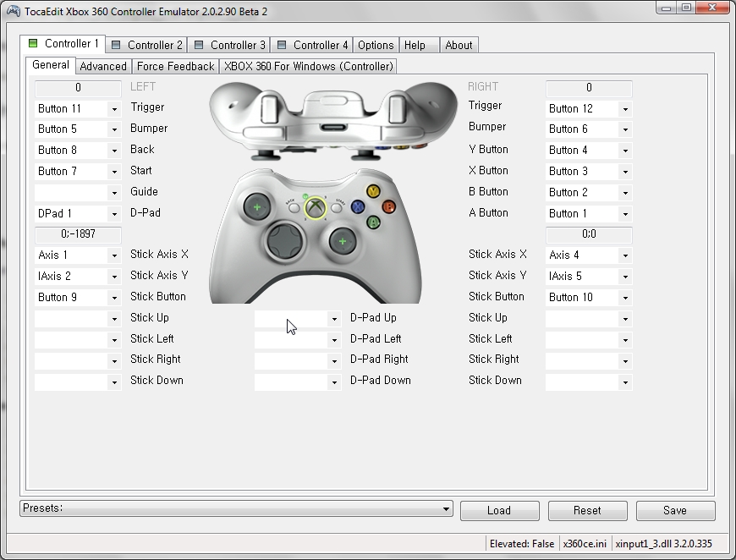Reset the controller configuration
Viewport: 736px width, 560px height.
click(587, 510)
